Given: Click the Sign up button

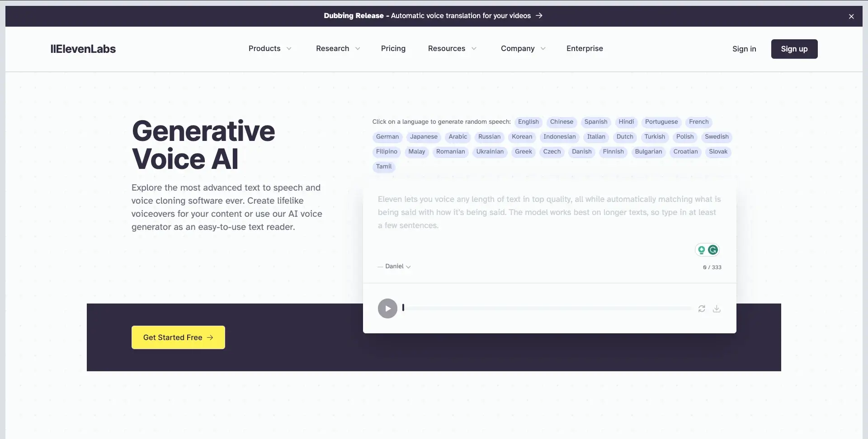Looking at the screenshot, I should coord(794,49).
